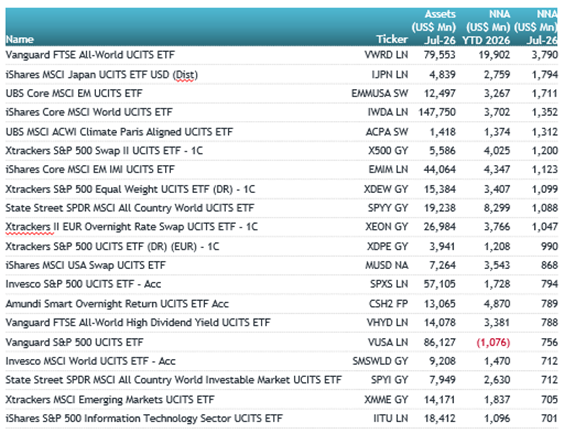564x433 pixels.
Task: Click the VHYD LN ticker cell
Action: [x=387, y=322]
